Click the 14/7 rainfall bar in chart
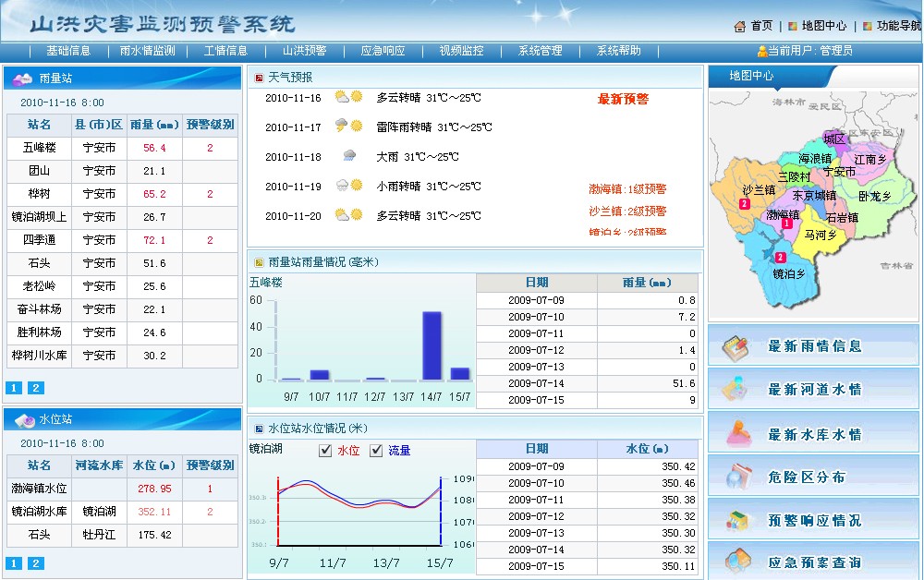Screen dimensions: 924x580 click(432, 345)
